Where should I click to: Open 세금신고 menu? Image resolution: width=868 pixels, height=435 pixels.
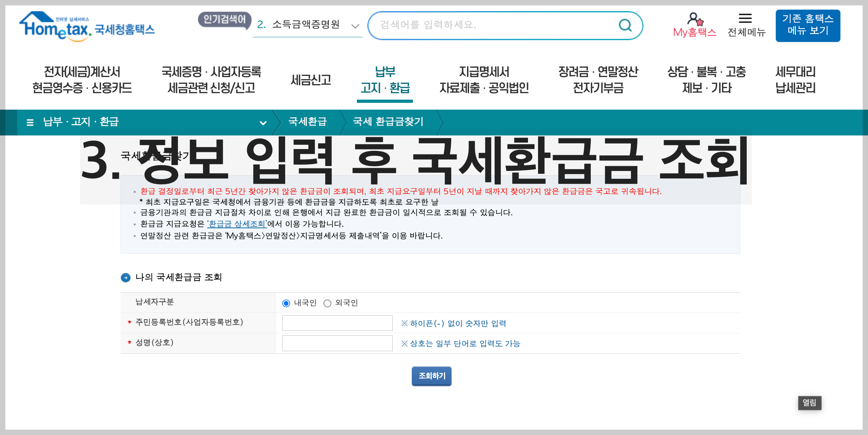click(311, 80)
